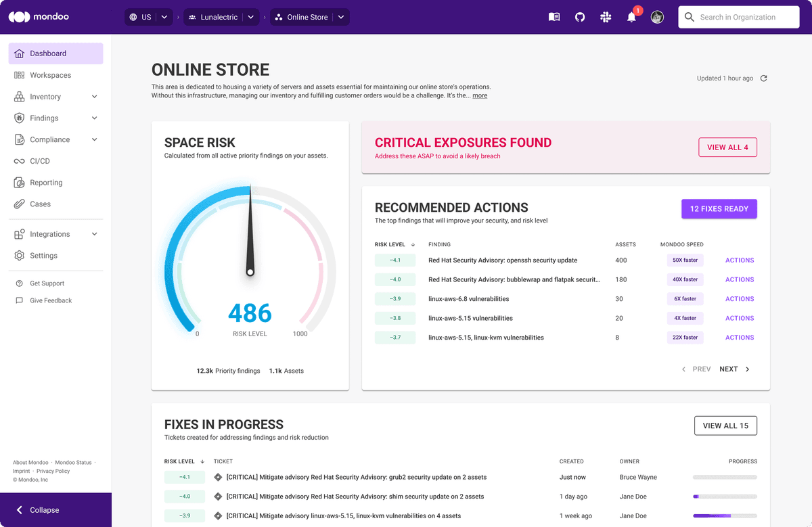The height and width of the screenshot is (527, 812).
Task: Click the progress bar for the grub2 ticket
Action: [725, 477]
